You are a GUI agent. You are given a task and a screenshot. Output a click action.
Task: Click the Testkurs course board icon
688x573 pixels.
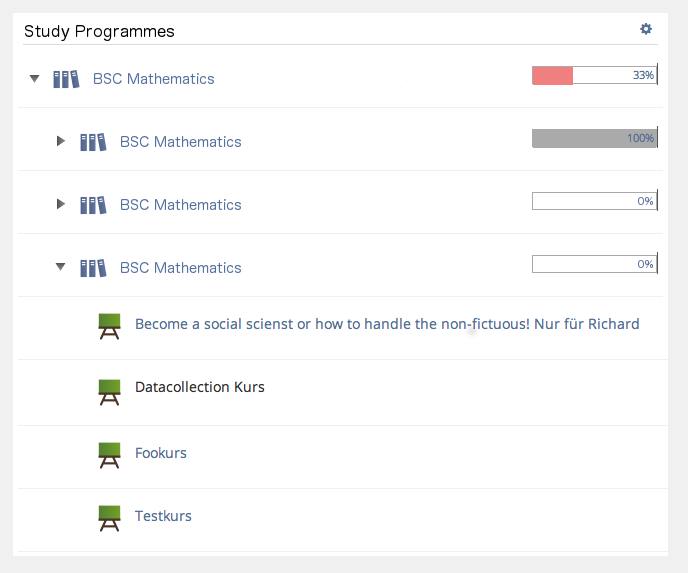pos(109,518)
